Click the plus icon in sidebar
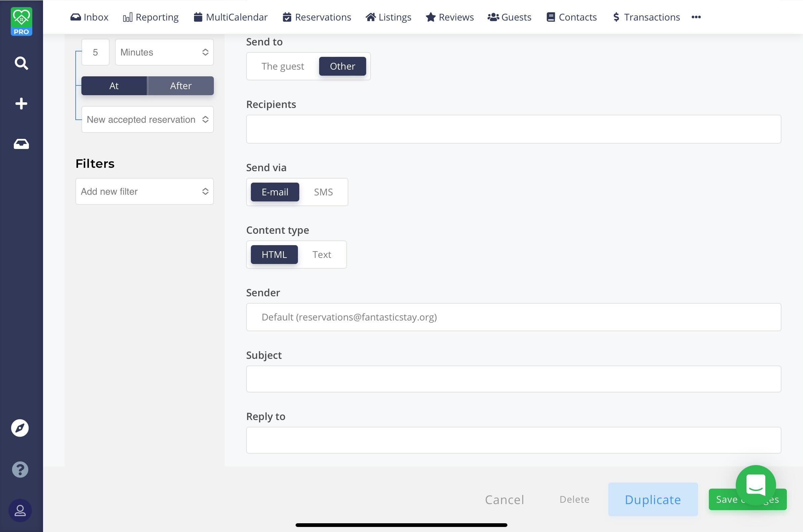The image size is (803, 532). [21, 104]
